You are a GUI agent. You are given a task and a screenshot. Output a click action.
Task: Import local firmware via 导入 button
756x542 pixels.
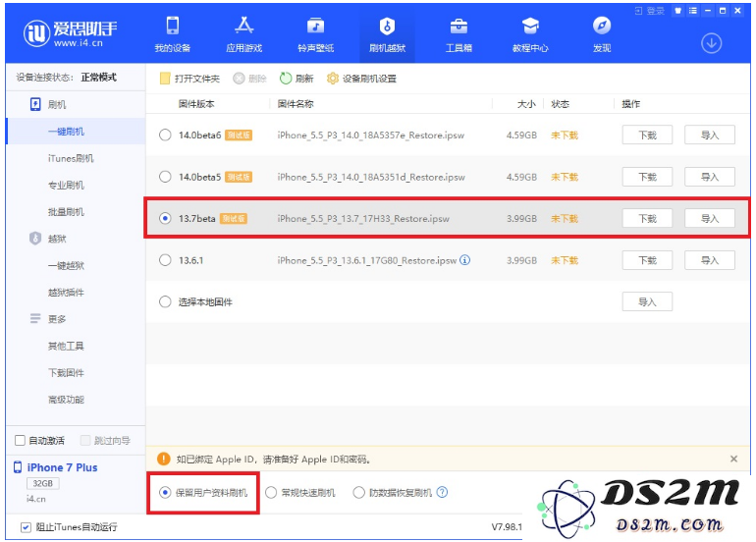647,301
